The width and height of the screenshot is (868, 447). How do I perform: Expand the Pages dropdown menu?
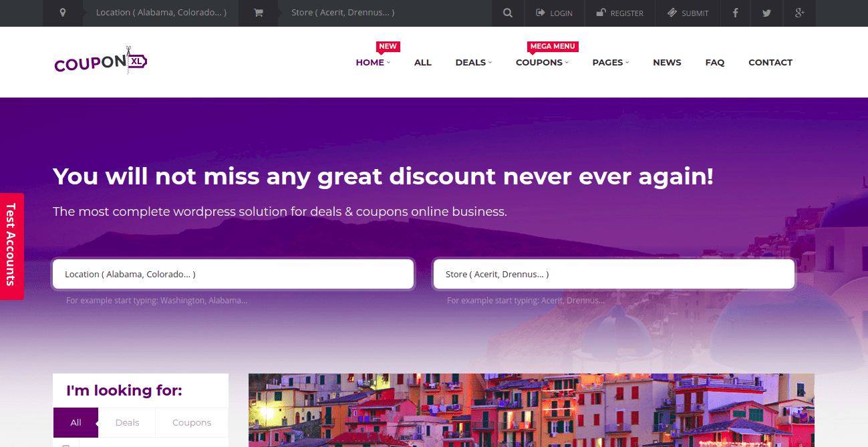[x=611, y=62]
